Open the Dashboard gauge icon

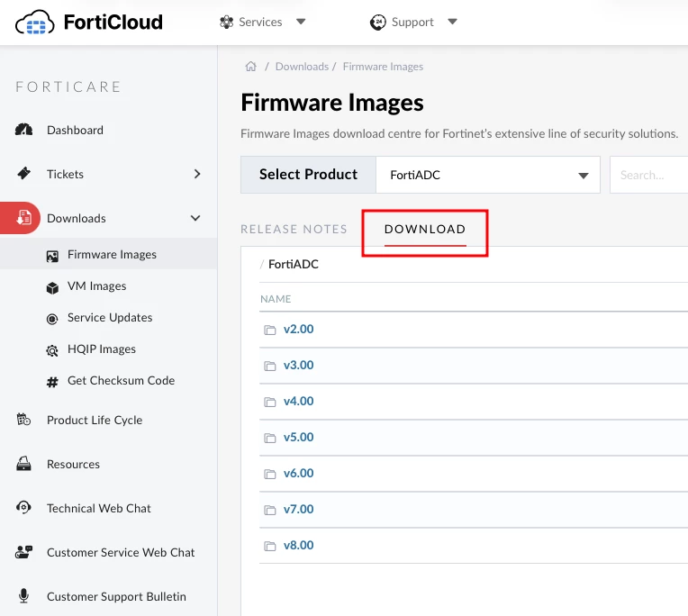coord(23,130)
